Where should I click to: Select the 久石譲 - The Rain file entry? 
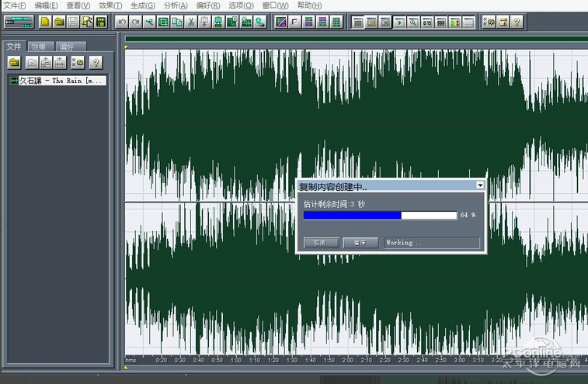pos(61,81)
